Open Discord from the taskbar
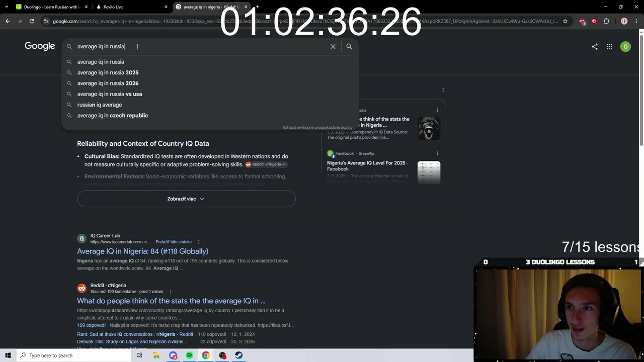The width and height of the screenshot is (644, 362). click(173, 355)
